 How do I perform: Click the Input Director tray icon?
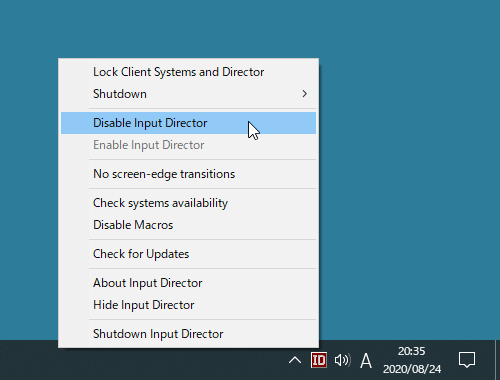pos(319,360)
